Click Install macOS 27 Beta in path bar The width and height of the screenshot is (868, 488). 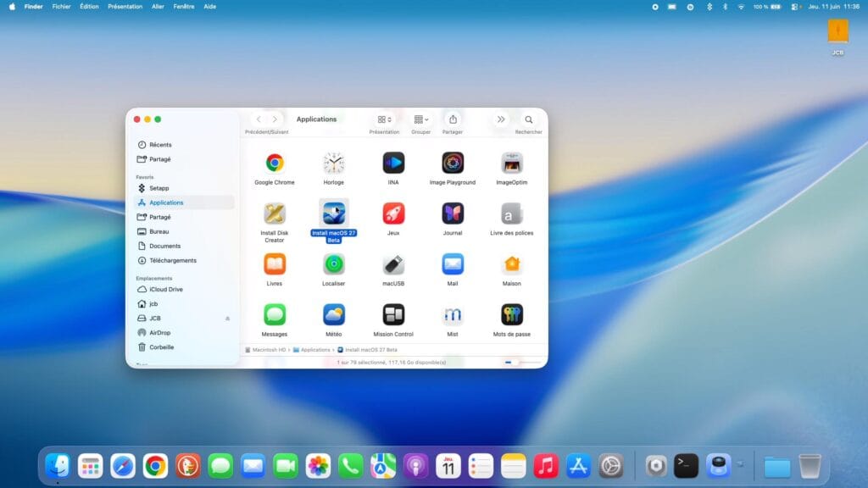pos(368,350)
